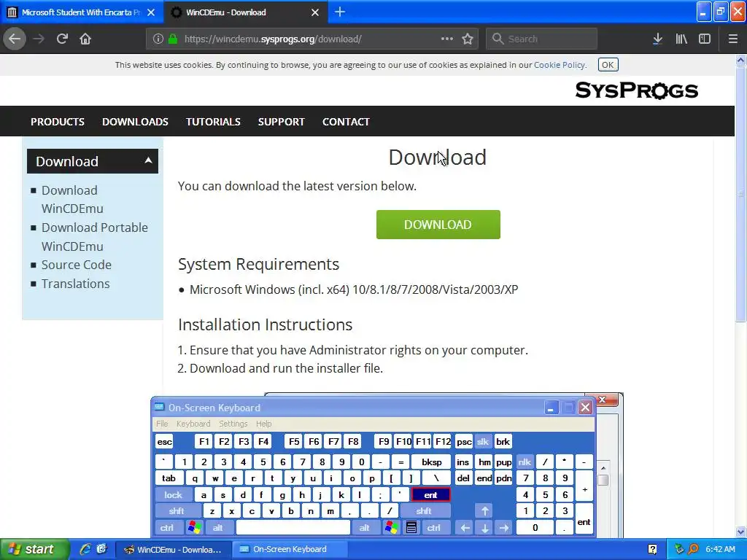This screenshot has width=747, height=560.
Task: Open the TUTORIALS navigation menu
Action: [x=213, y=122]
